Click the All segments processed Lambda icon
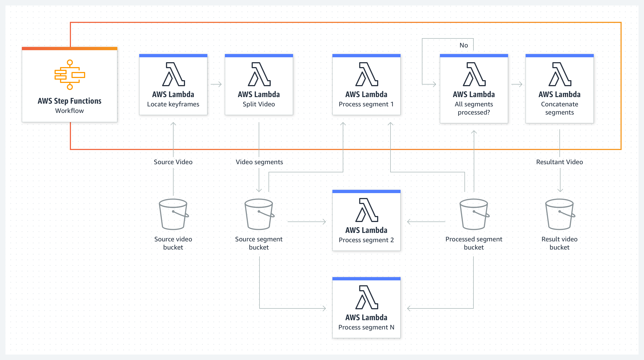The height and width of the screenshot is (360, 644). pyautogui.click(x=474, y=74)
